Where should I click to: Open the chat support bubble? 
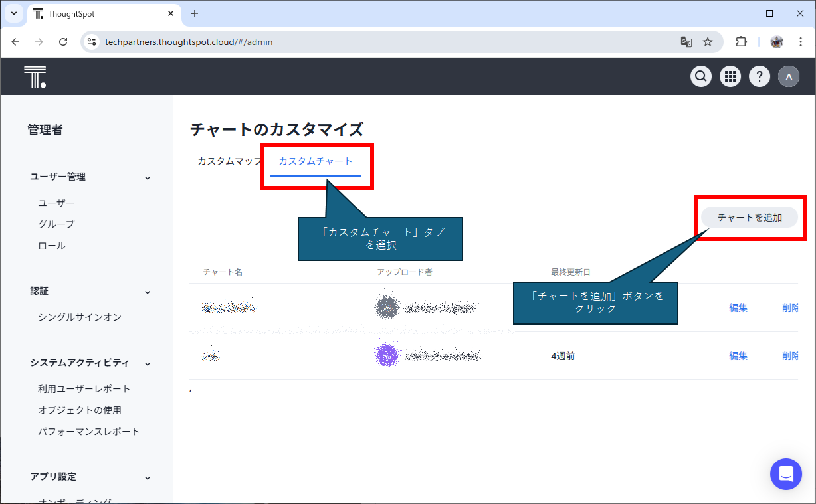(786, 474)
